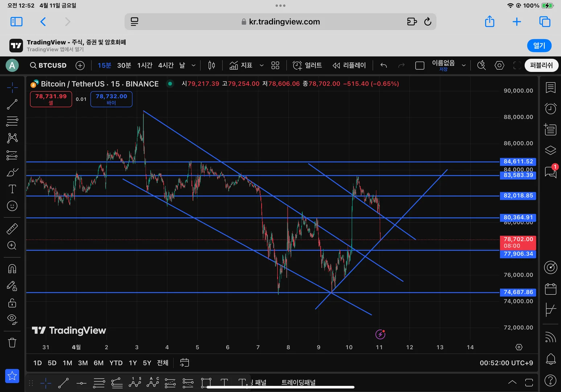Open the notifications bell

click(550, 359)
